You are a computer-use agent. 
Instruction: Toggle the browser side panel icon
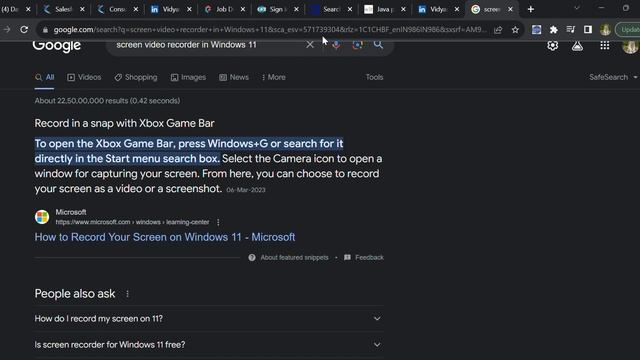(588, 29)
